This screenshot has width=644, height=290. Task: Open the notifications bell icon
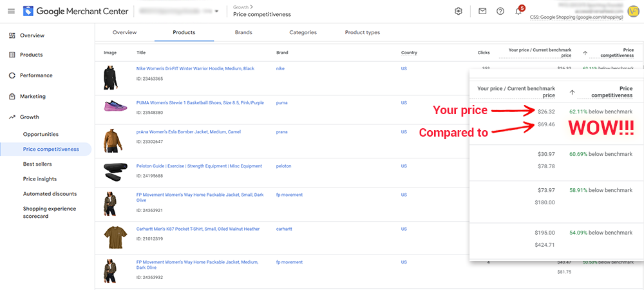(x=518, y=12)
